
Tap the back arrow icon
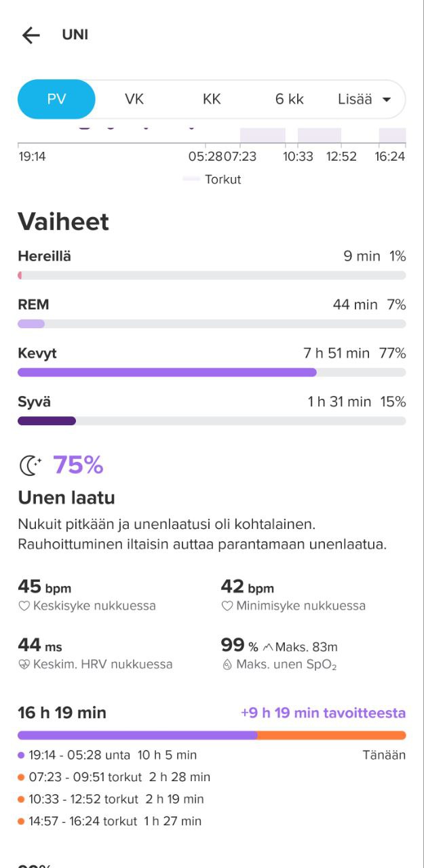tap(31, 35)
